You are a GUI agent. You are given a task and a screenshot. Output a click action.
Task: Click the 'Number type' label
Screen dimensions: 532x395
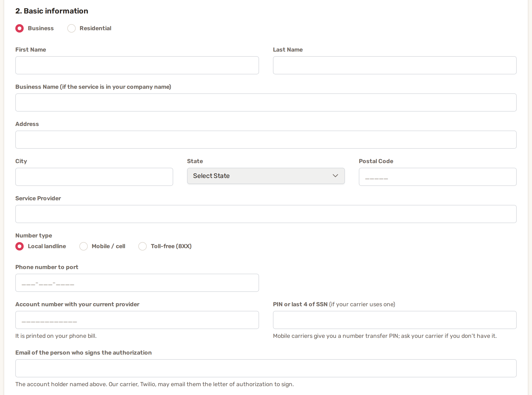pos(34,236)
